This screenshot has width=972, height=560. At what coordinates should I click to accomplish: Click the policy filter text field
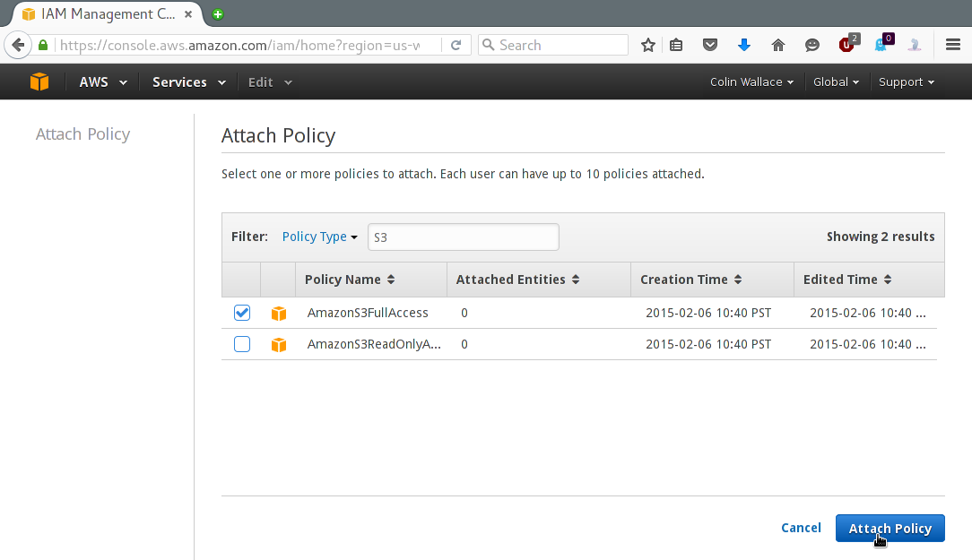(x=463, y=237)
